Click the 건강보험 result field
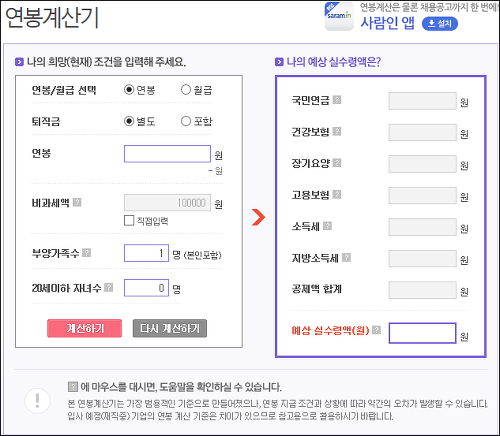500x436 pixels. [x=422, y=132]
